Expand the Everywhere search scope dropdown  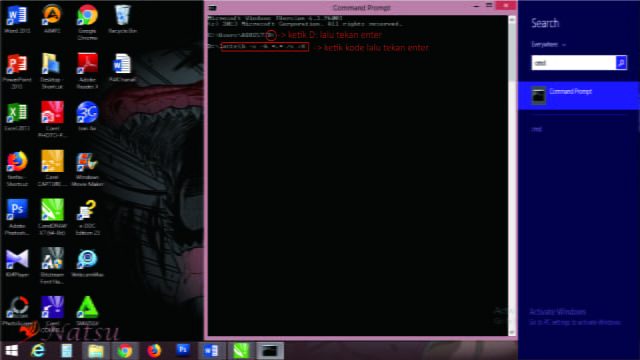[x=548, y=44]
